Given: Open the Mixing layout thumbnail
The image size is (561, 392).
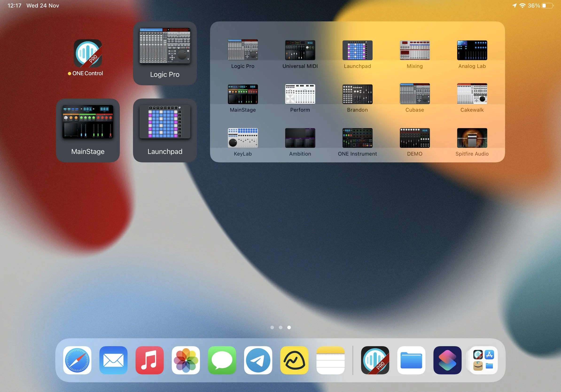Looking at the screenshot, I should coord(415,50).
